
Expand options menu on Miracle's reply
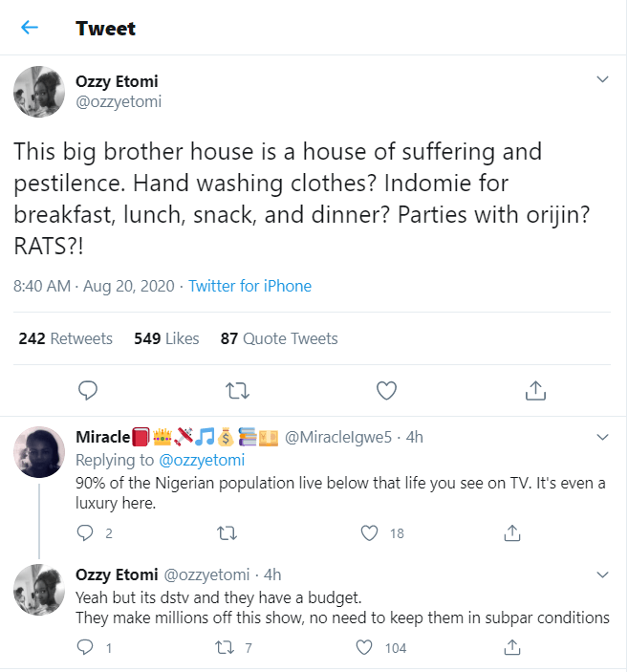[602, 437]
